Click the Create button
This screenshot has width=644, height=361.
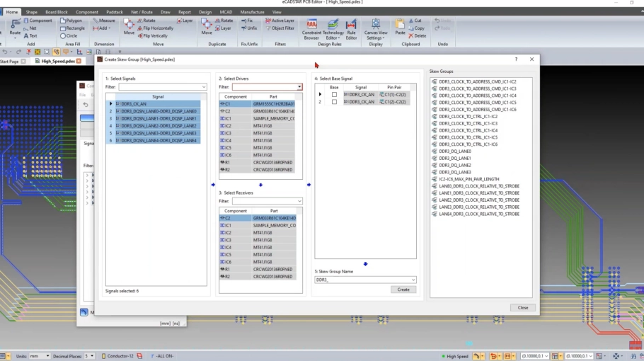pyautogui.click(x=403, y=290)
